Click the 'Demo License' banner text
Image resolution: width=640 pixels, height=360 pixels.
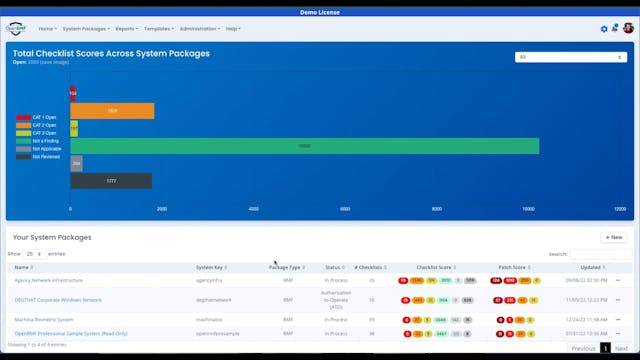(320, 12)
